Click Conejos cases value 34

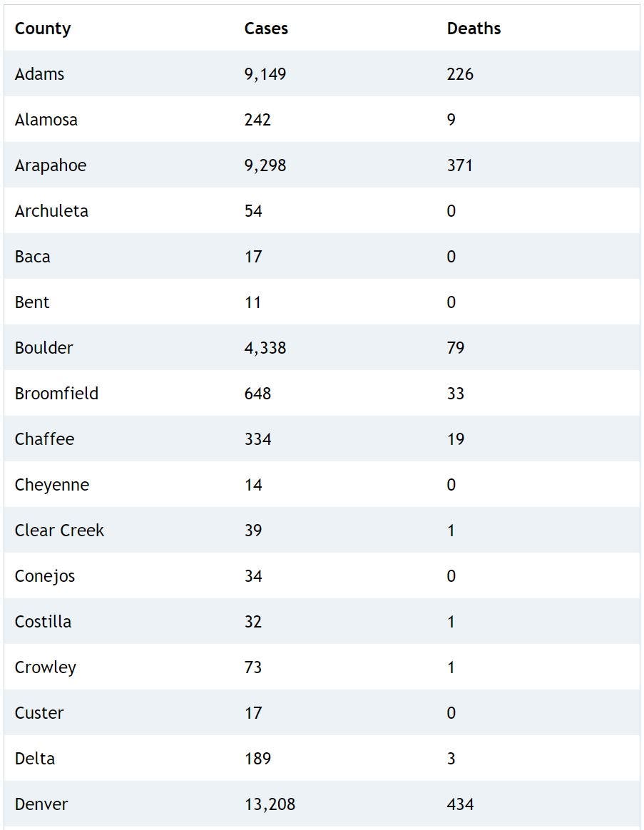(x=253, y=576)
